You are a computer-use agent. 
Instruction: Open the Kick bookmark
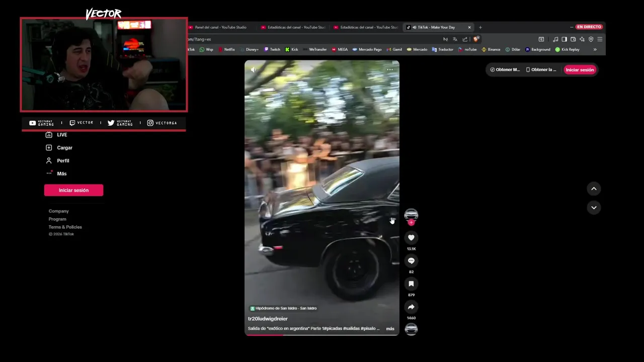tap(292, 49)
